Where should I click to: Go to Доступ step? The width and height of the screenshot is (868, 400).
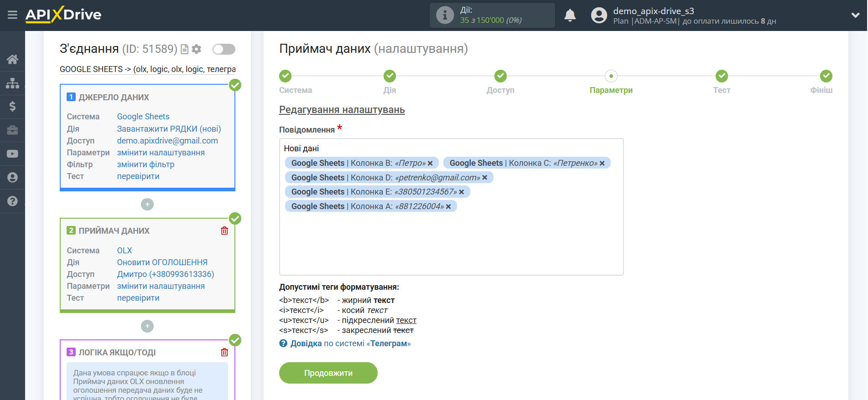pyautogui.click(x=500, y=76)
